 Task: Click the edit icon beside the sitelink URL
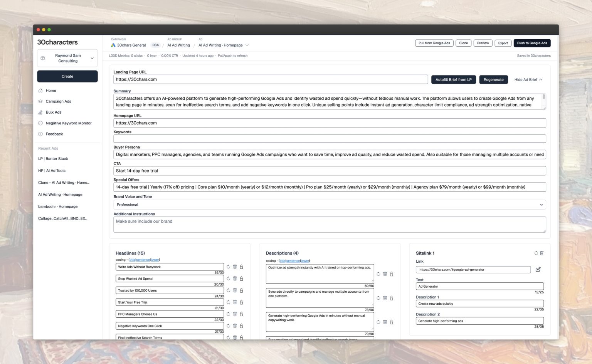click(538, 270)
